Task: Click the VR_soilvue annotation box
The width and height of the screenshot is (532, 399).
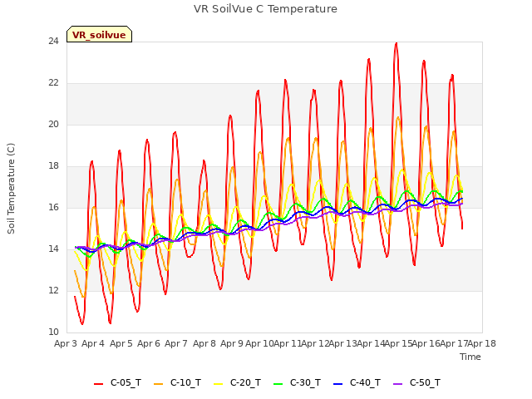Action: [99, 34]
